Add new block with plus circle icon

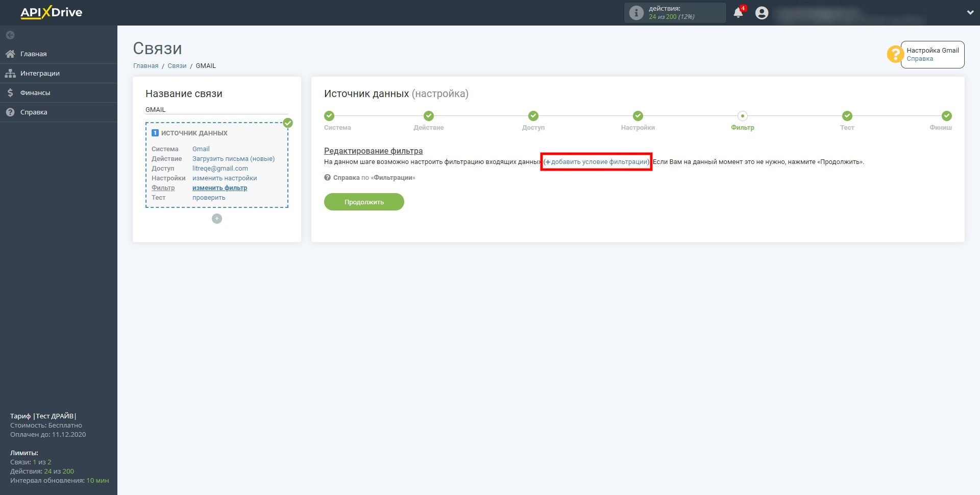217,219
